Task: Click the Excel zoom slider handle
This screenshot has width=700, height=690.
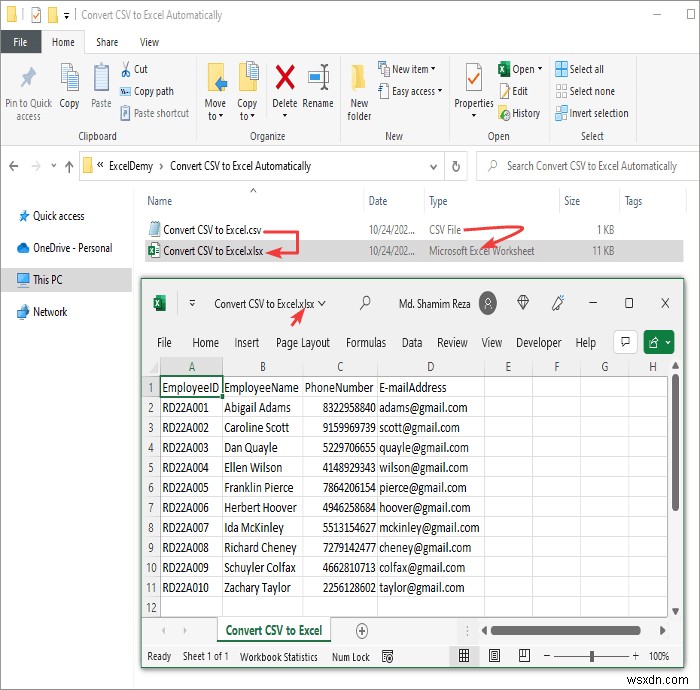Action: (592, 656)
